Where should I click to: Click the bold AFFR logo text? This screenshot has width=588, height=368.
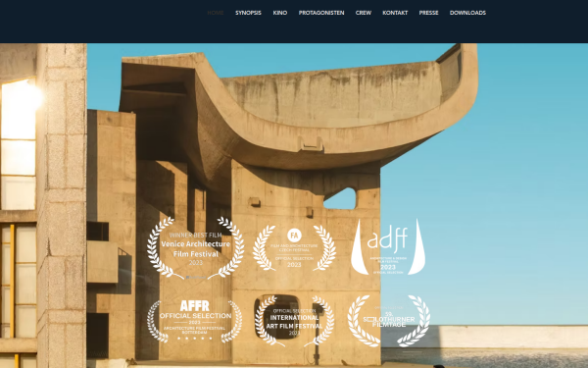pyautogui.click(x=194, y=305)
